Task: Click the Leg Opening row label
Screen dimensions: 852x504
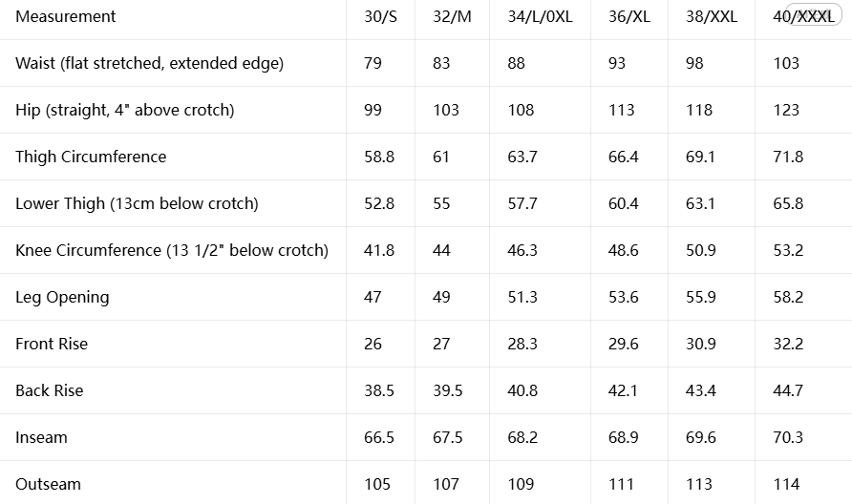Action: [62, 297]
